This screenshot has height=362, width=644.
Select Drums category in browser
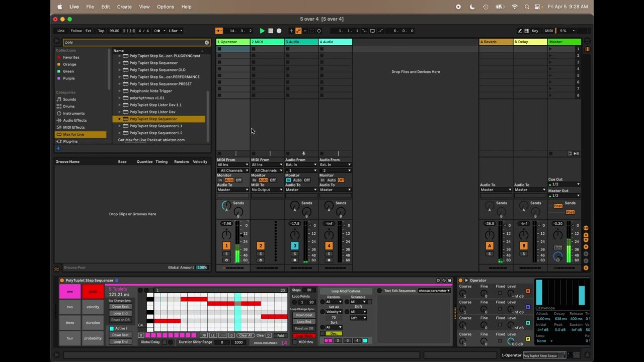click(x=69, y=106)
